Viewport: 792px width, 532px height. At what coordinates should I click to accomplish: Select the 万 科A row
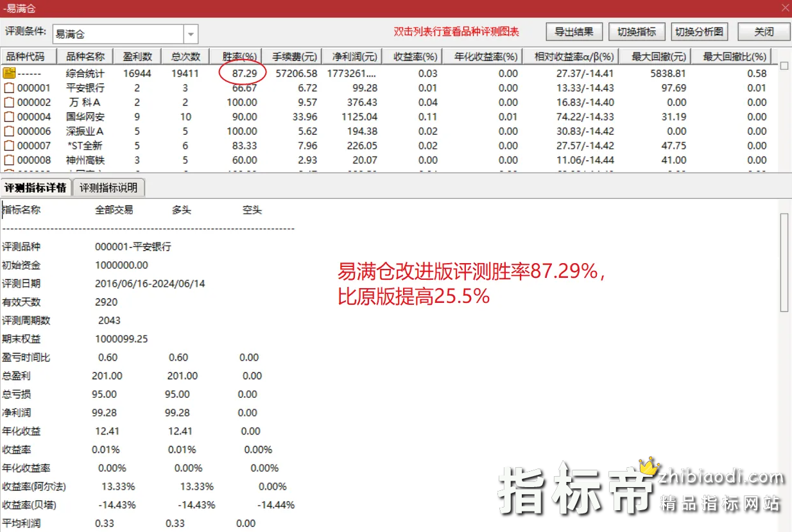click(388, 102)
